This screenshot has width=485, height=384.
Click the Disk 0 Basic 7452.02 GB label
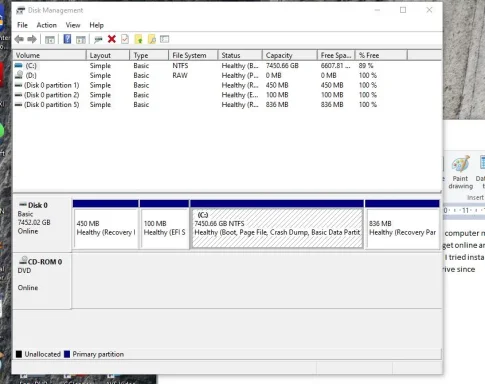pos(42,225)
